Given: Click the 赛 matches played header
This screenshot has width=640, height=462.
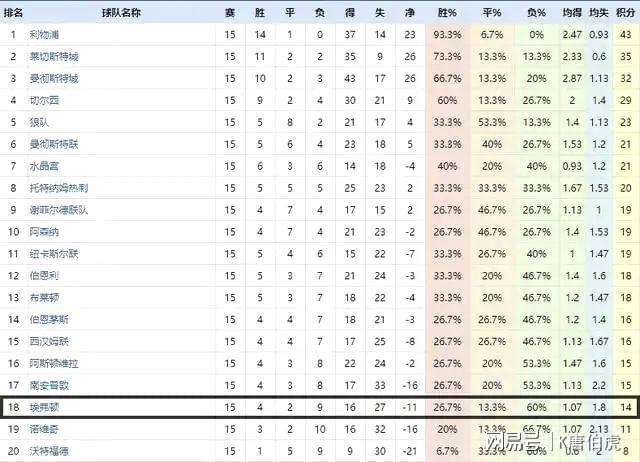Looking at the screenshot, I should (230, 12).
